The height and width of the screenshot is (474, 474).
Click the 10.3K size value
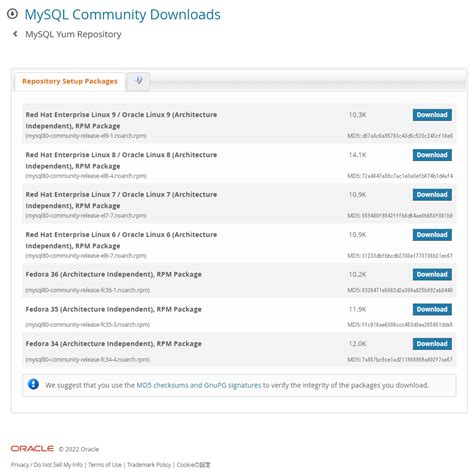pyautogui.click(x=357, y=115)
